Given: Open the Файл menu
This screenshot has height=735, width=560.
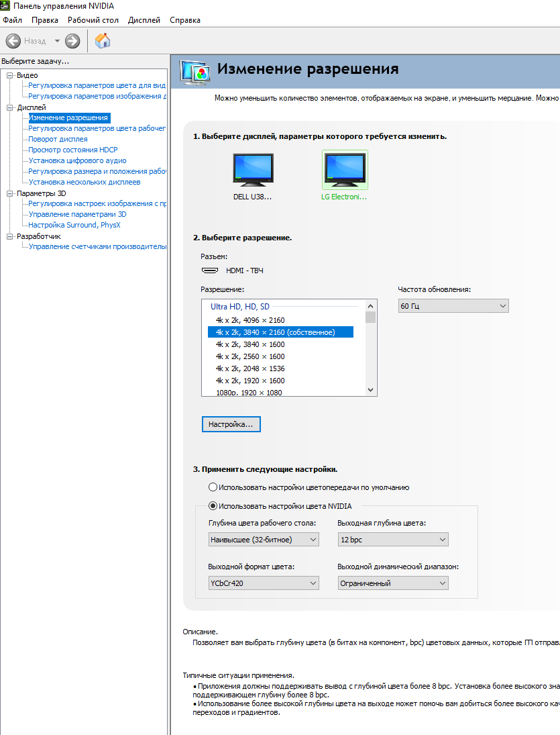Looking at the screenshot, I should (12, 20).
